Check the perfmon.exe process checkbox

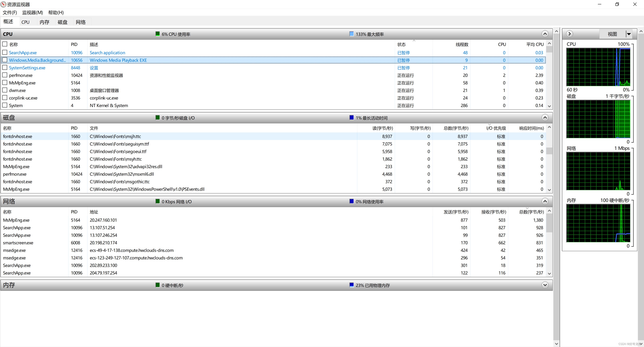pyautogui.click(x=5, y=75)
